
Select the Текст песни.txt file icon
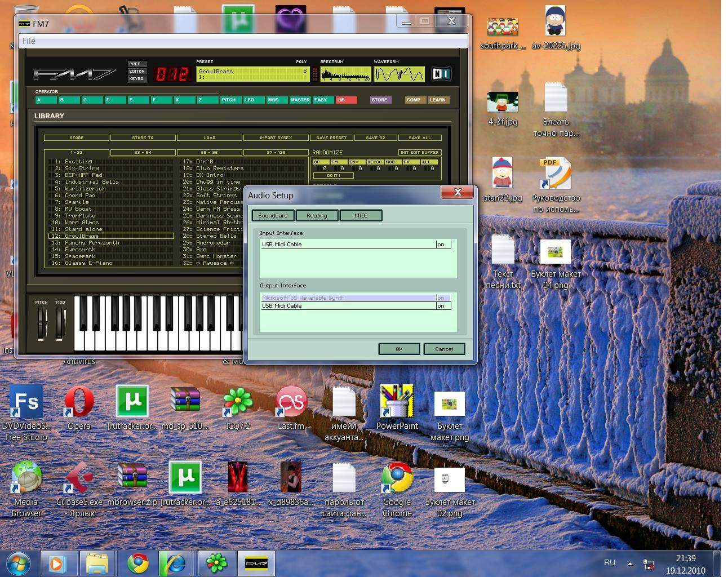503,261
